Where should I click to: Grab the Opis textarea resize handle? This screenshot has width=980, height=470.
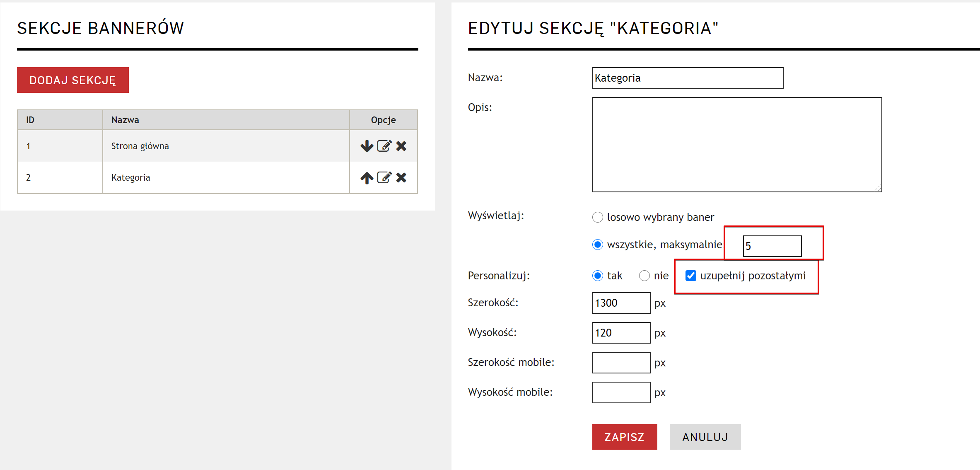point(878,188)
